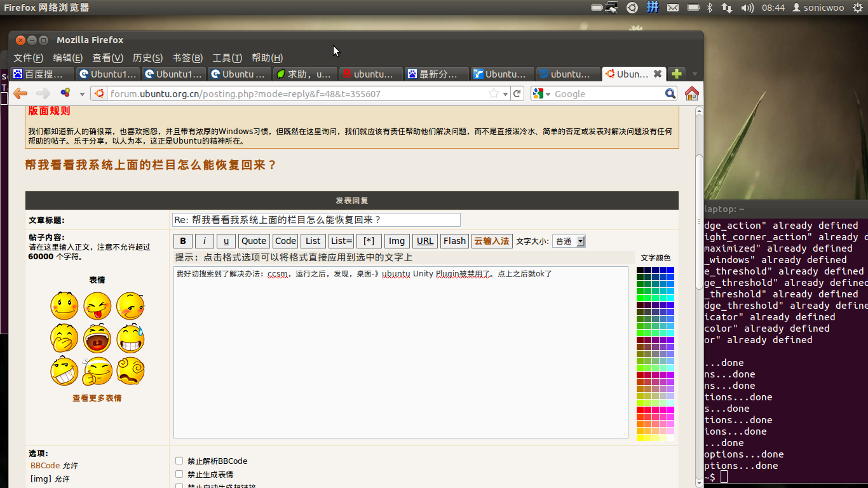The height and width of the screenshot is (488, 868).
Task: Go back with the orange back arrow
Action: pyautogui.click(x=20, y=93)
